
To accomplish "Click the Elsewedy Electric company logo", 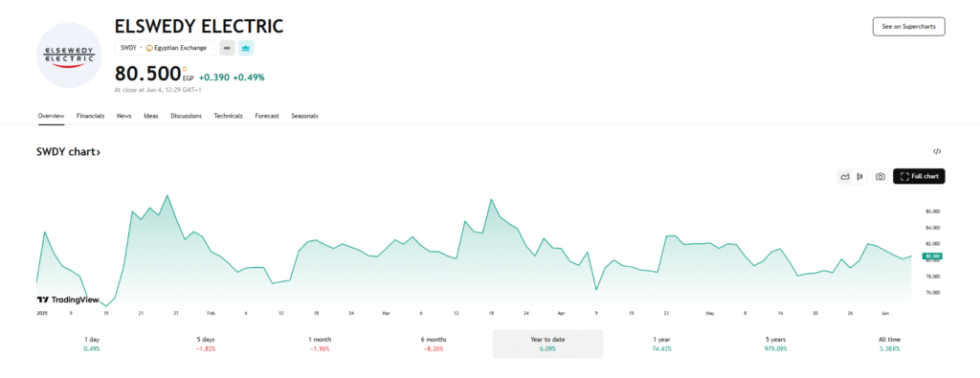I will tap(69, 55).
